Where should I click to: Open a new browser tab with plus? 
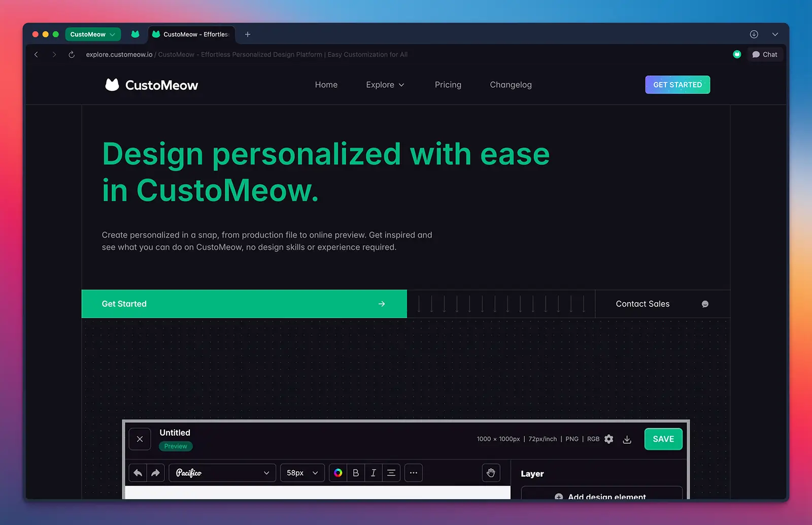tap(248, 34)
